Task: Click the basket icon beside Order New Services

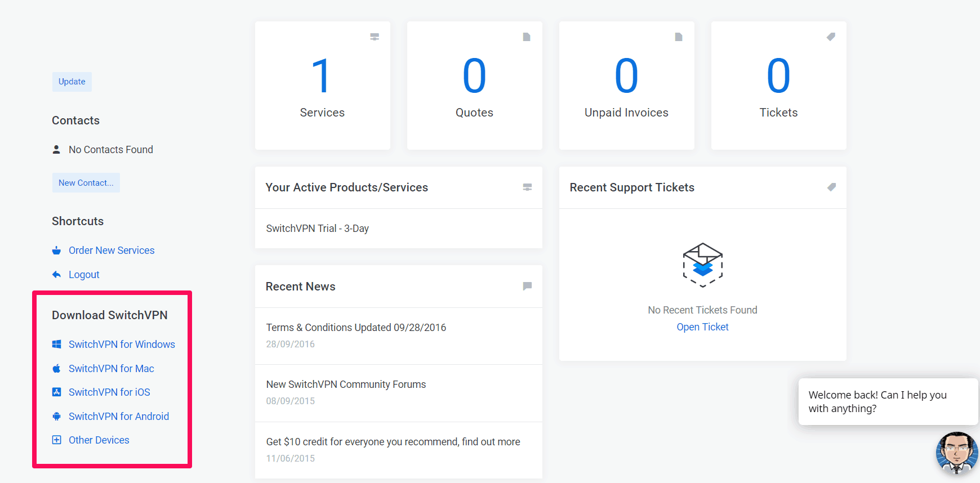Action: click(x=56, y=250)
